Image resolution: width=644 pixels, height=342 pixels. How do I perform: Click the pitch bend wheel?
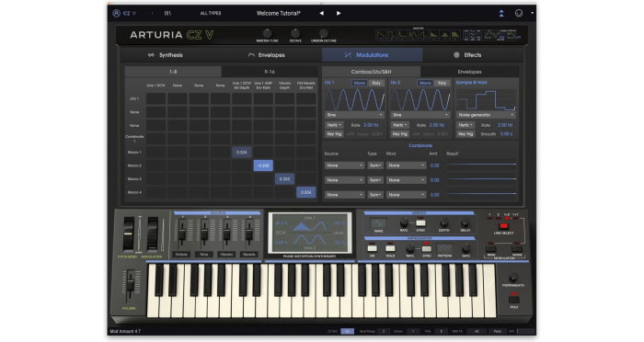pyautogui.click(x=129, y=234)
